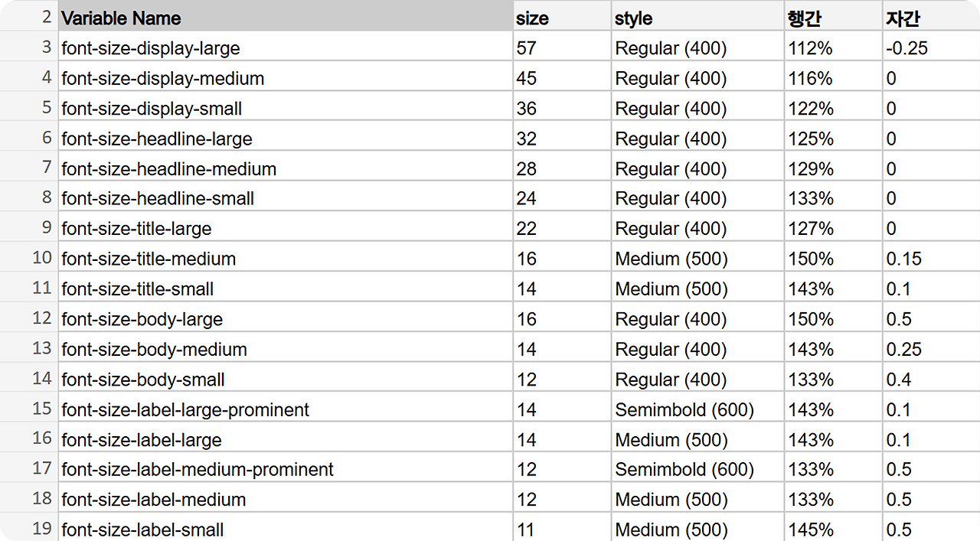Select the 0.4 cell in row 14
Viewport: 980px width, 541px height.
(x=931, y=379)
